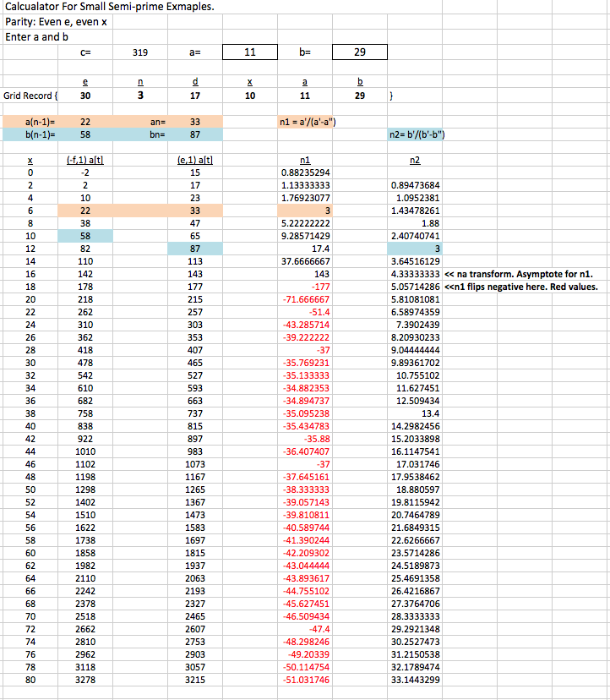This screenshot has width=610, height=700.
Task: Select n1 value 0.88235294
Action: [x=305, y=172]
